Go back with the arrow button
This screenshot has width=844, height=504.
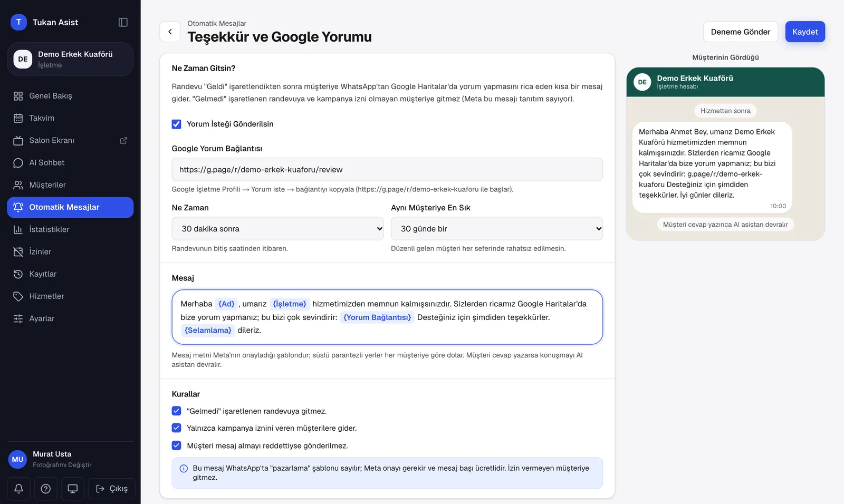pyautogui.click(x=170, y=32)
